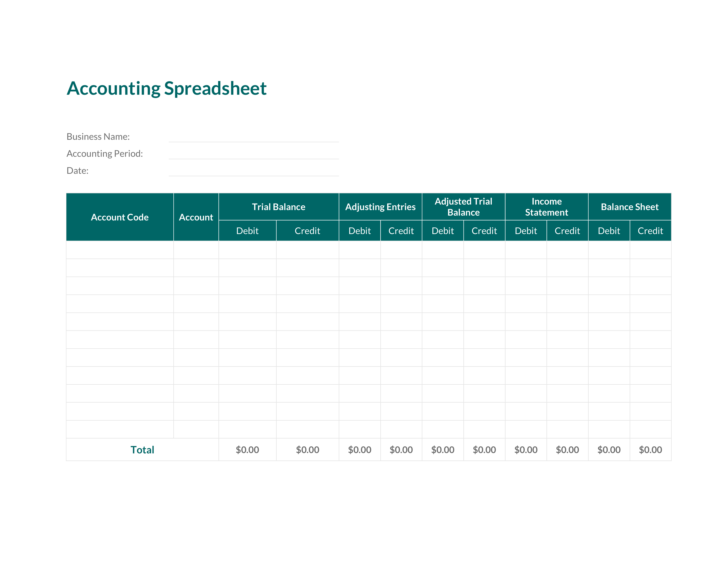
Task: Select Credit under Trial Balance
Action: [x=307, y=231]
